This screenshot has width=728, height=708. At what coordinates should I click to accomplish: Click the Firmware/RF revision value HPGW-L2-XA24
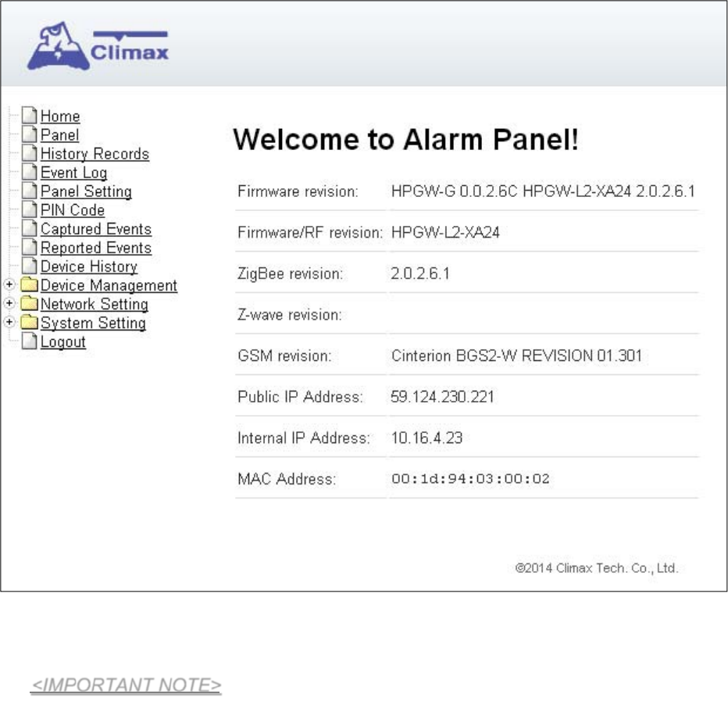[x=445, y=232]
